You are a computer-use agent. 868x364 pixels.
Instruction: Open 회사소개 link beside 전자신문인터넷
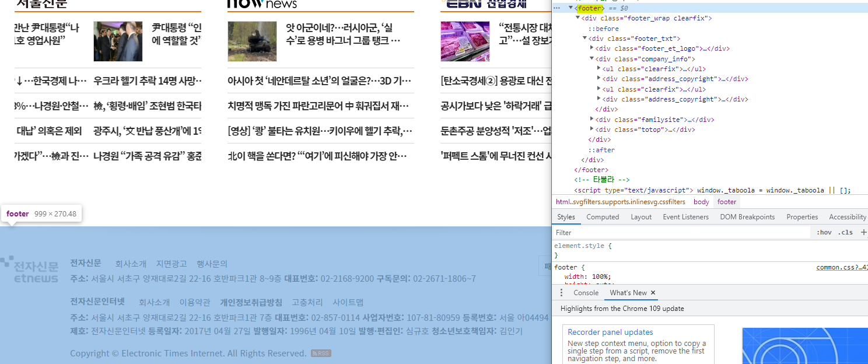[154, 302]
